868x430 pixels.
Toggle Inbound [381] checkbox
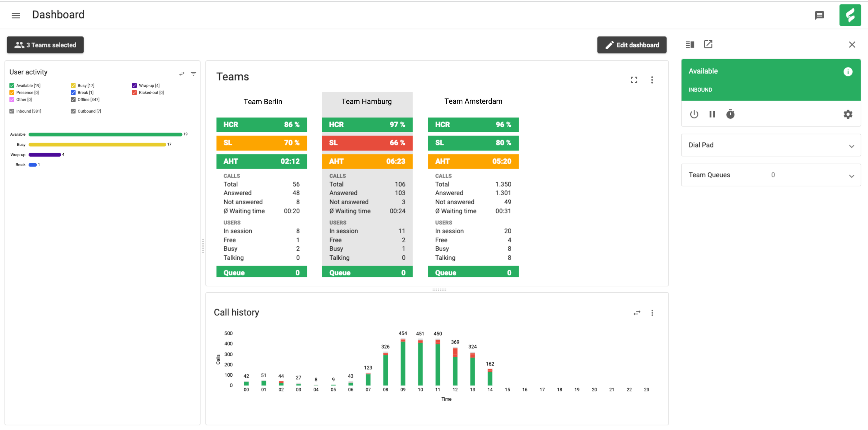(x=12, y=111)
